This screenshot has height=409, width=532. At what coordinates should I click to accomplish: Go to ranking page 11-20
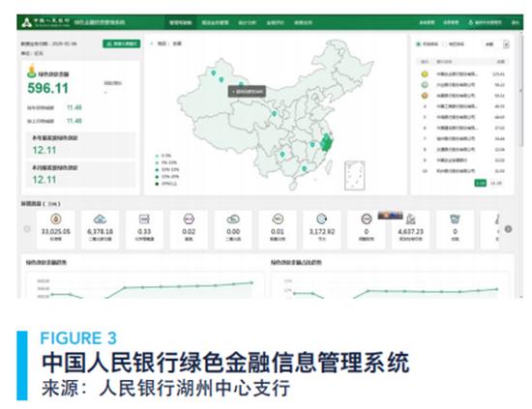click(496, 183)
